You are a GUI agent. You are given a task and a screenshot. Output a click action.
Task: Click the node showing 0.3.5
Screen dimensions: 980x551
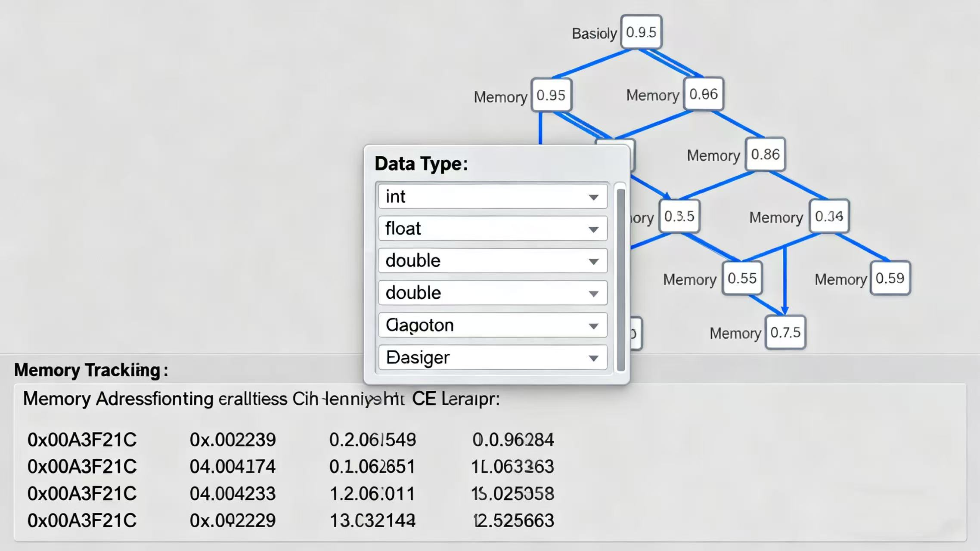click(x=679, y=216)
